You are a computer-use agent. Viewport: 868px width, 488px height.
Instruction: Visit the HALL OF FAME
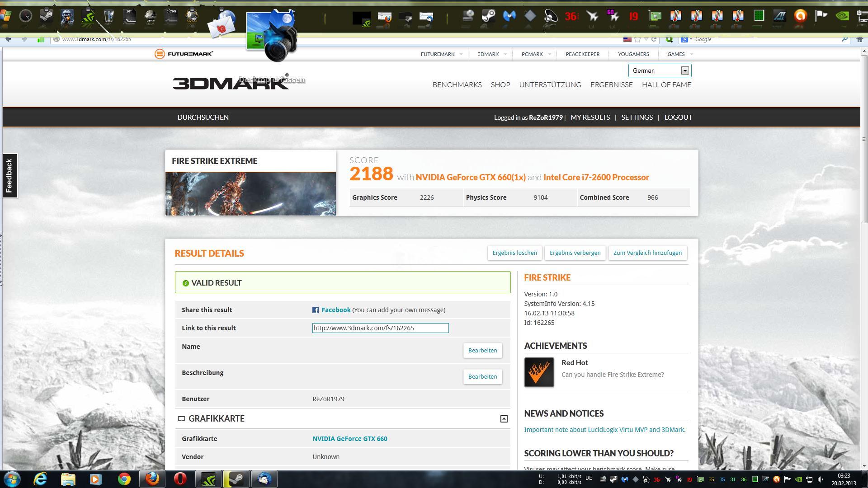click(666, 85)
